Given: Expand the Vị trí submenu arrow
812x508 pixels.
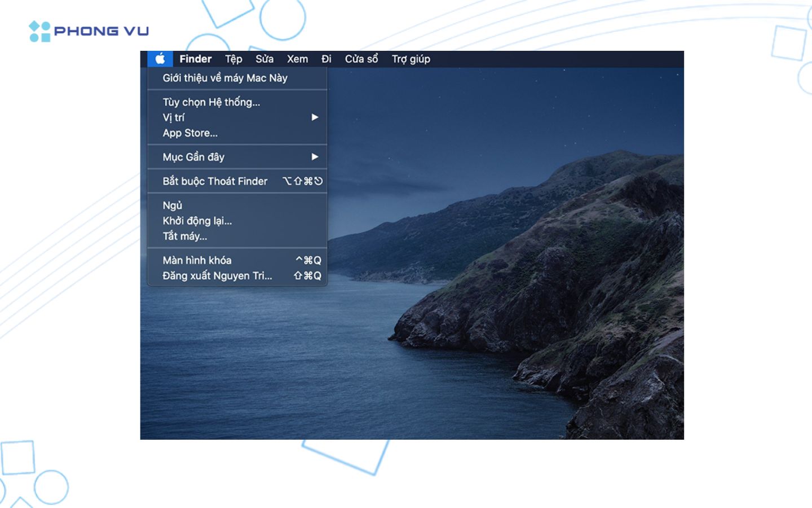Looking at the screenshot, I should pos(315,117).
